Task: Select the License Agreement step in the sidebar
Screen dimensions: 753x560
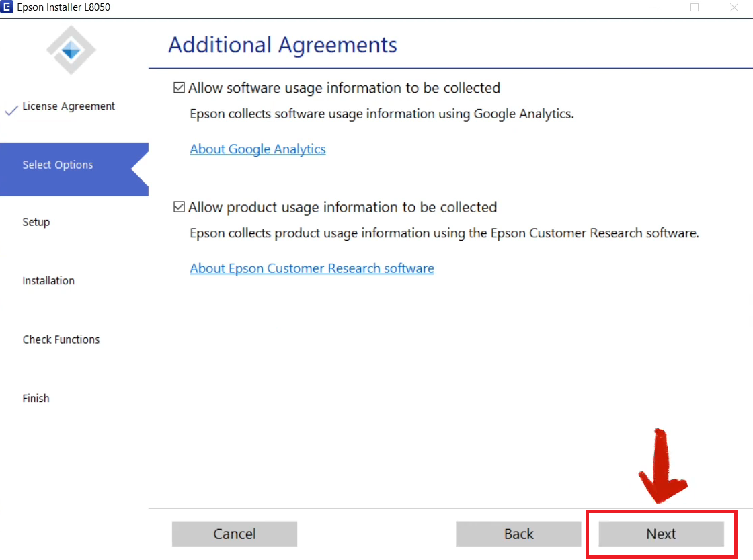Action: pyautogui.click(x=69, y=106)
